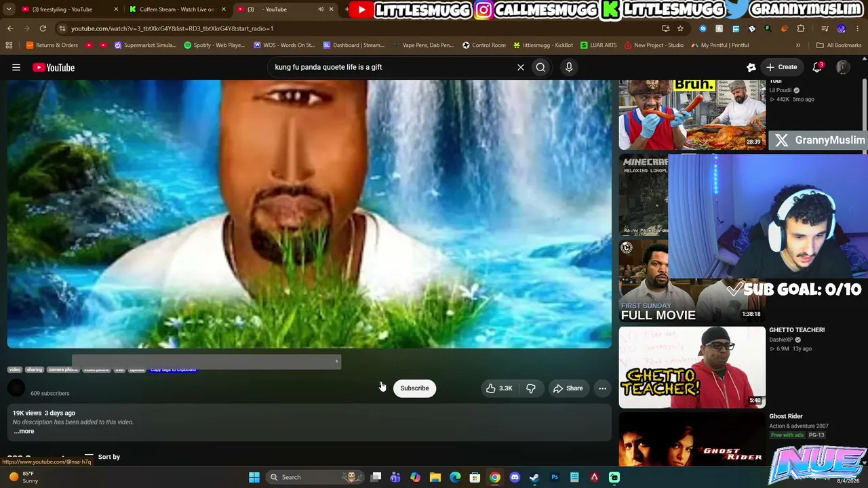
Task: Open the New Project Studio bookmark
Action: click(654, 45)
